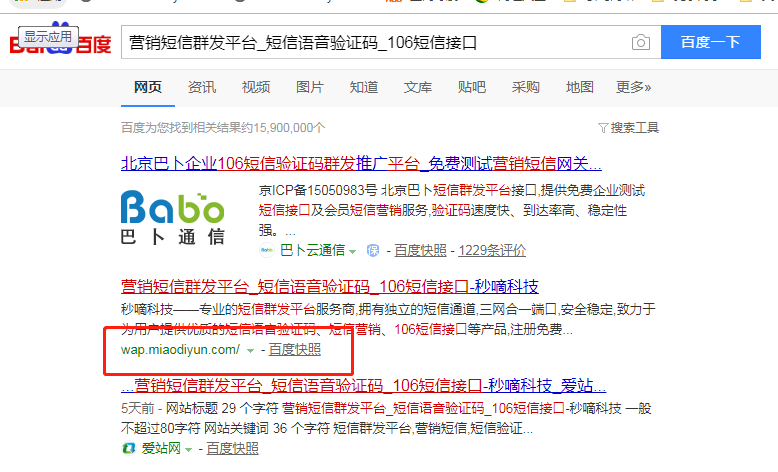Click the small Babo favicon icon
Screen dimensions: 778x472
click(267, 250)
